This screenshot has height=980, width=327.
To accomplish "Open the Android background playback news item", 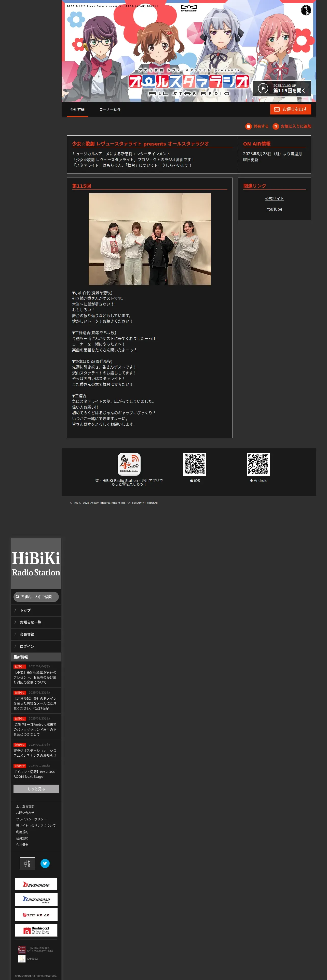I will (x=36, y=727).
